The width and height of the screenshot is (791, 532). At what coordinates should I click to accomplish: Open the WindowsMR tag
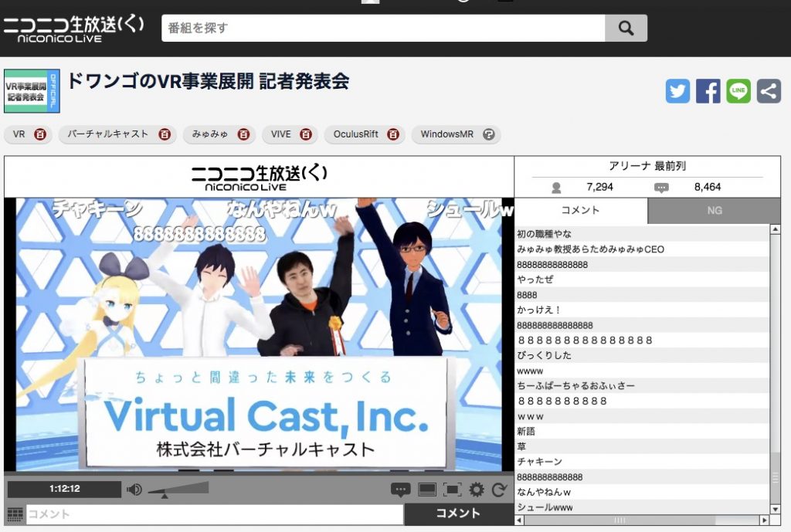447,134
